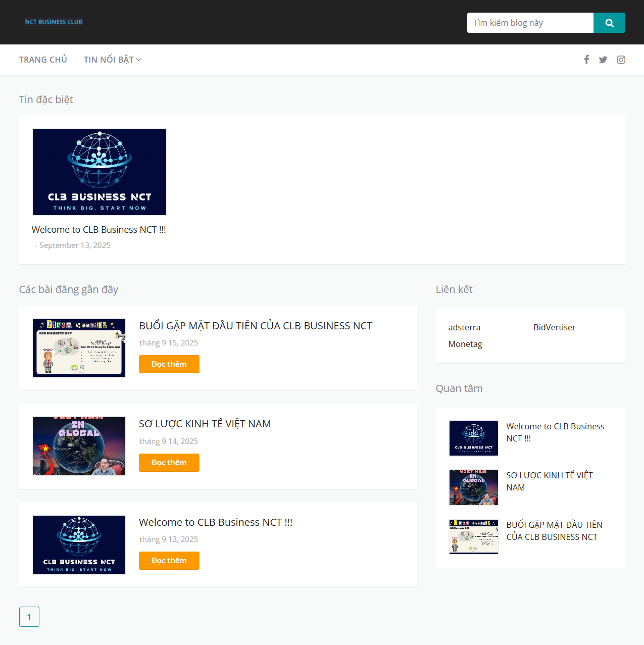Select page 1 in pagination

(29, 617)
